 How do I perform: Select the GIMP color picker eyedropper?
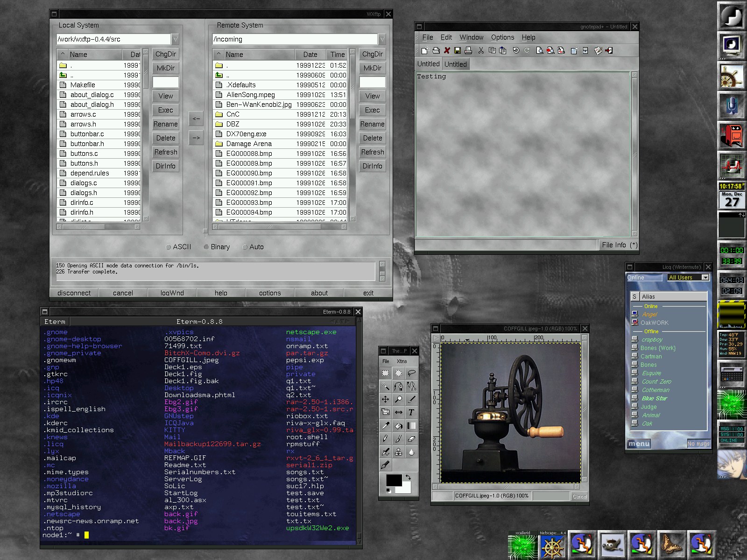tap(385, 426)
